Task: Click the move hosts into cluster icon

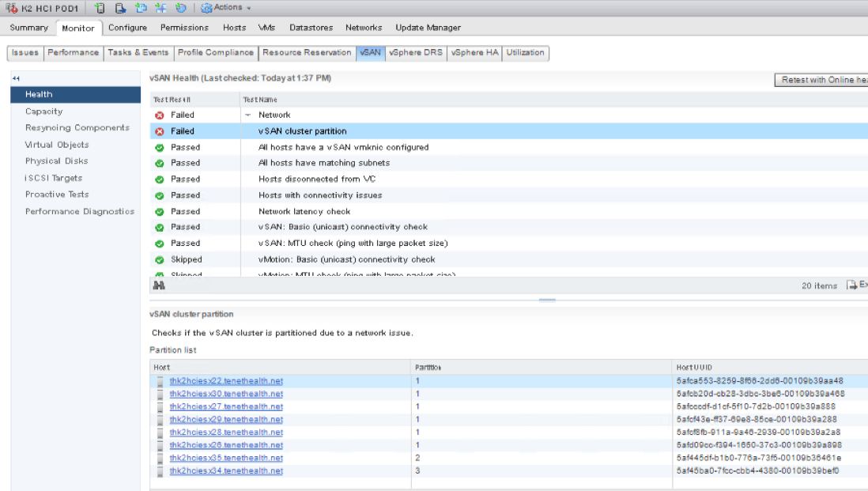Action: (120, 8)
